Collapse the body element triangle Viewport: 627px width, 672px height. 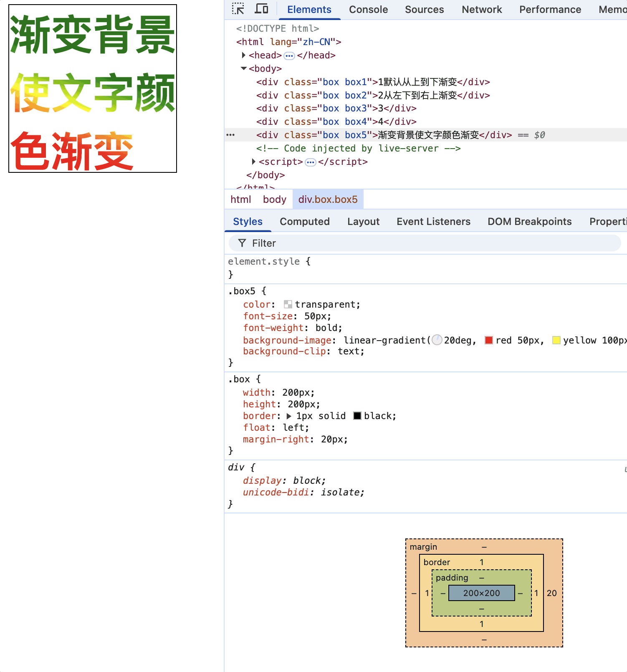tap(244, 68)
